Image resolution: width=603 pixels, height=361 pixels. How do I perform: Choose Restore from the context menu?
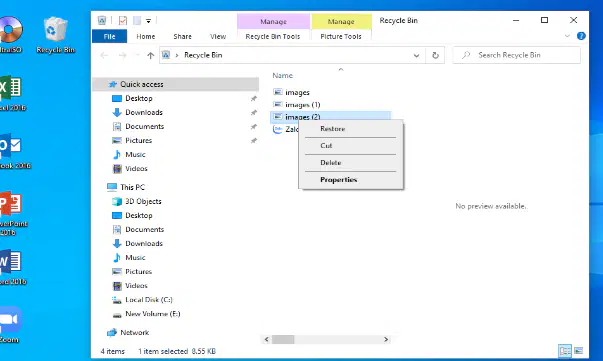351,129
